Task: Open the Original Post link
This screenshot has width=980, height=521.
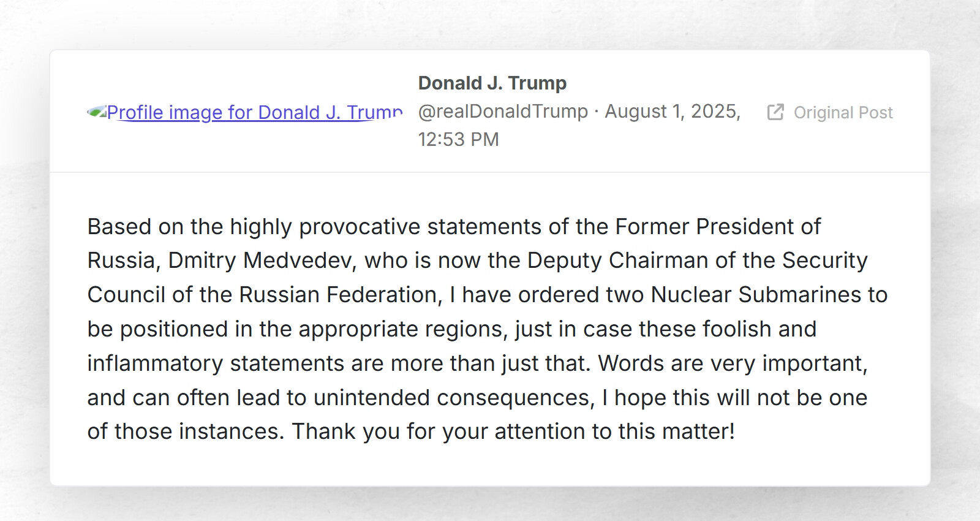Action: click(x=843, y=113)
